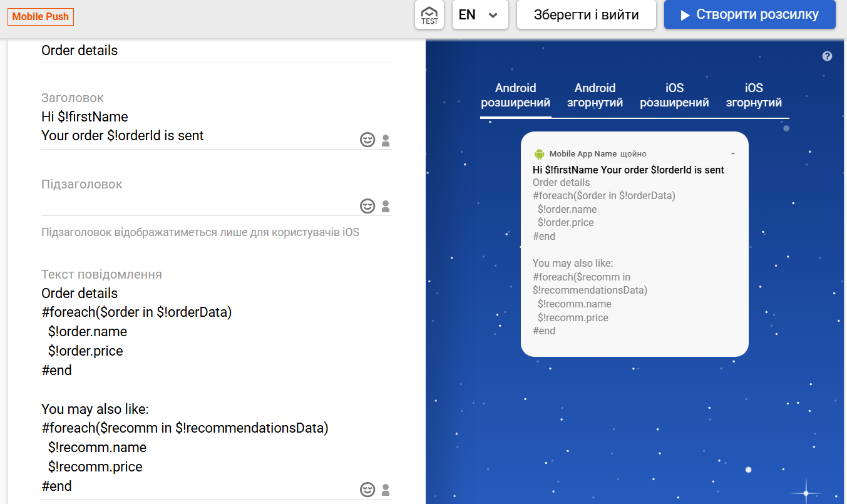
Task: Click person icon in message text field
Action: tap(386, 490)
